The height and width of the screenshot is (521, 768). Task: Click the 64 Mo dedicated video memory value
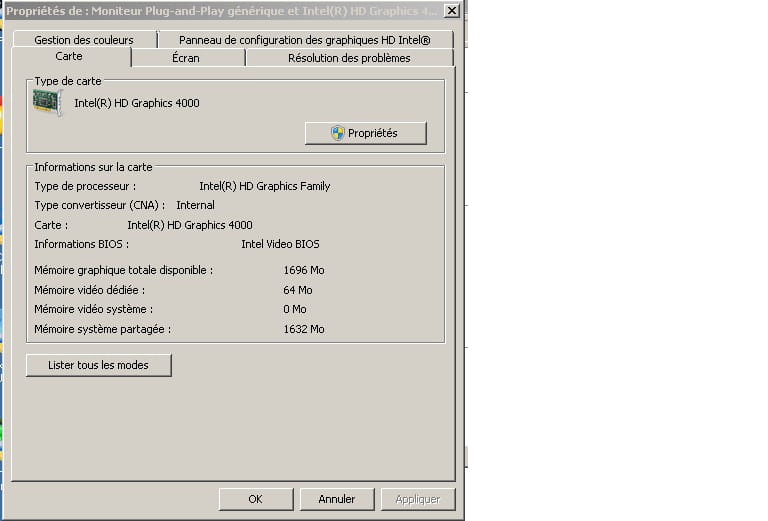pyautogui.click(x=297, y=290)
